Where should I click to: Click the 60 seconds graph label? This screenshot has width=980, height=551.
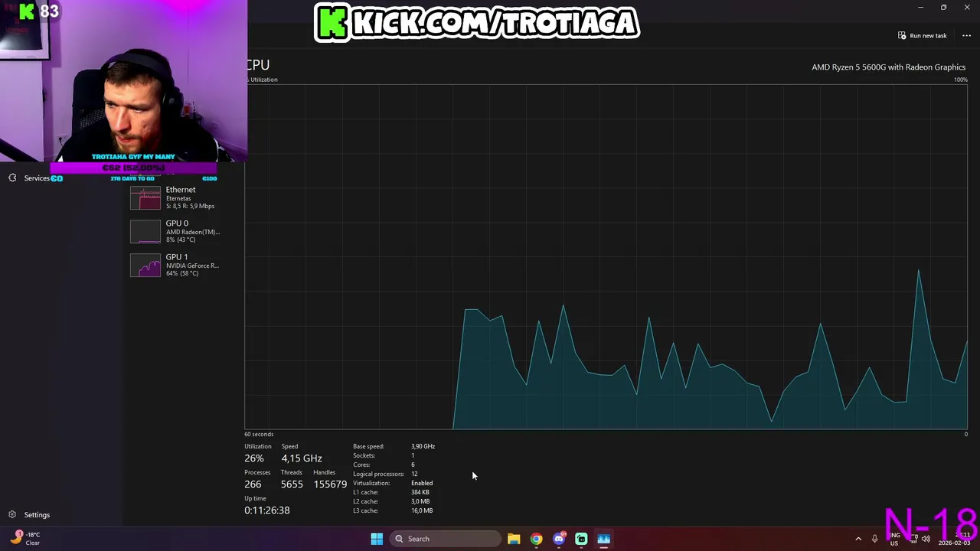[259, 434]
